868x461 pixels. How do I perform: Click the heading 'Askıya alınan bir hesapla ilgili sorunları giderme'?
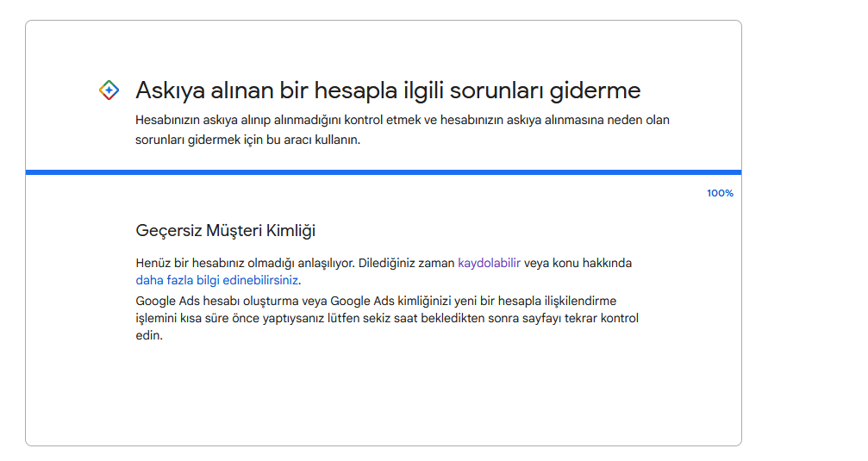pos(388,90)
